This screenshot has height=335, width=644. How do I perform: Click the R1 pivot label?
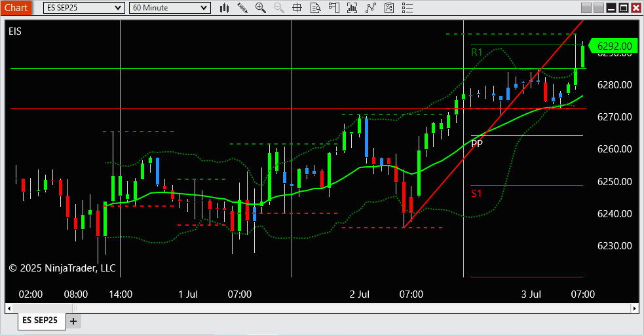476,52
